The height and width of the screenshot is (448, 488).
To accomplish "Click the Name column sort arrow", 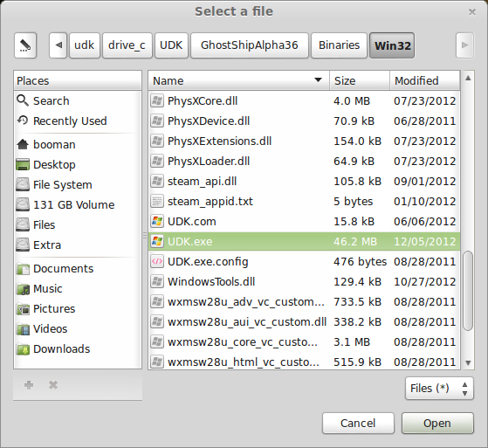I will [318, 80].
